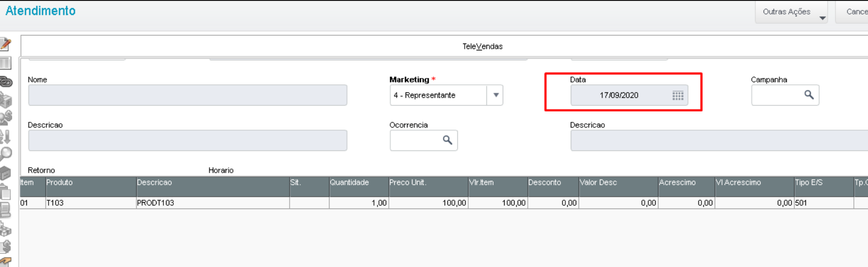Click the Tipo E/S column header
868x267 pixels.
824,186
